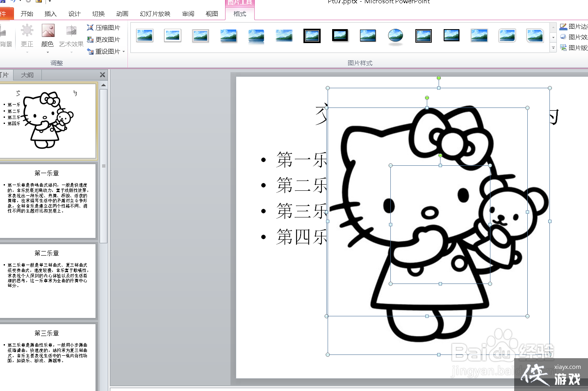Apply the Snip Diagonal Corner White style
Image resolution: width=588 pixels, height=391 pixels.
click(x=535, y=36)
